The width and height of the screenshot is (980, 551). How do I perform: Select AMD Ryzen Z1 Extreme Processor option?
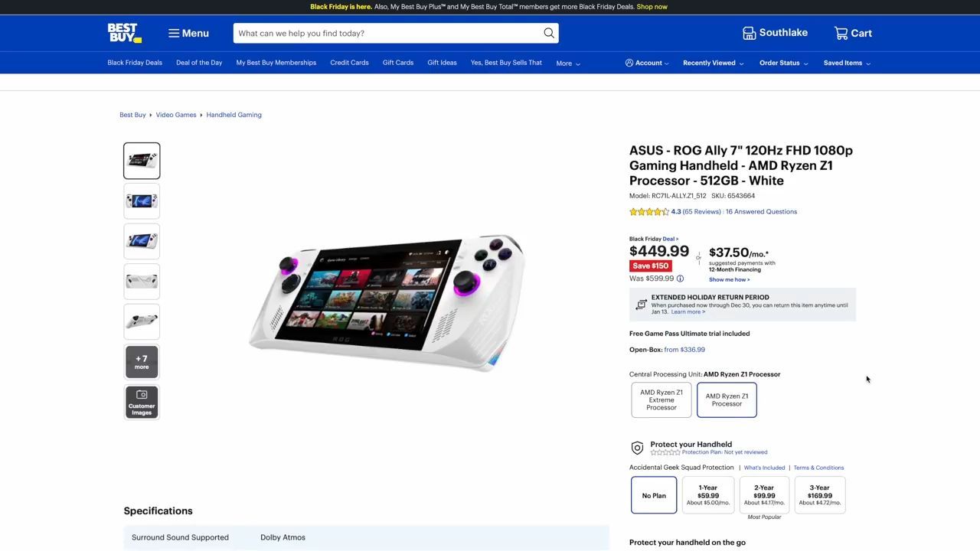[x=661, y=399]
